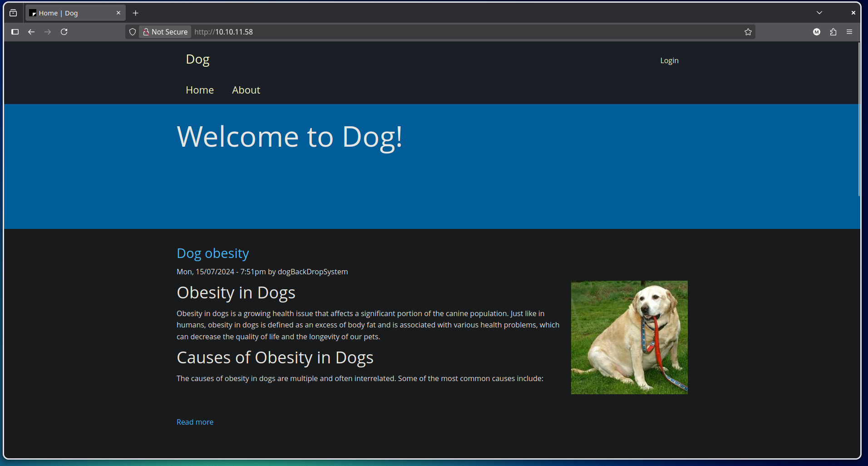The image size is (868, 466).
Task: Click the Login link
Action: pos(669,60)
